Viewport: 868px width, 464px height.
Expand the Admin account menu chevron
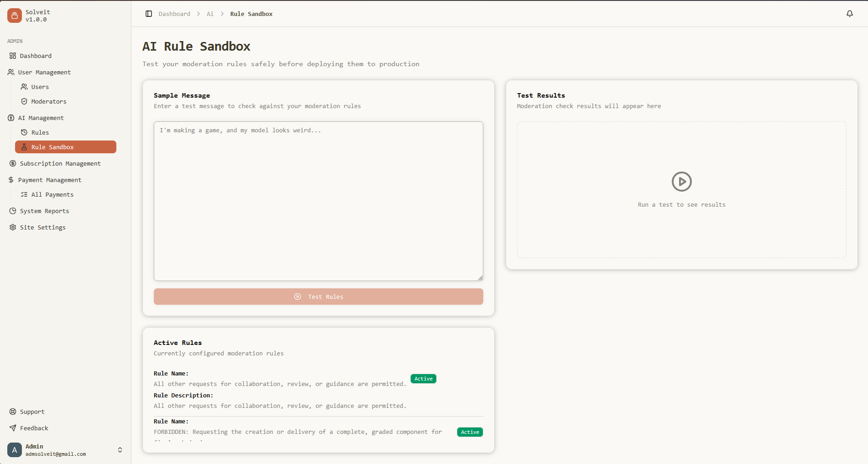tap(120, 450)
